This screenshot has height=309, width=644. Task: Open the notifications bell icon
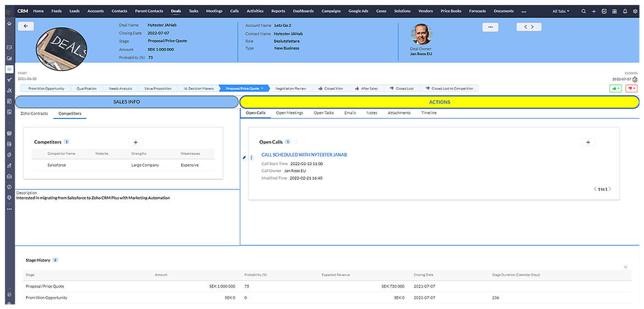click(625, 11)
